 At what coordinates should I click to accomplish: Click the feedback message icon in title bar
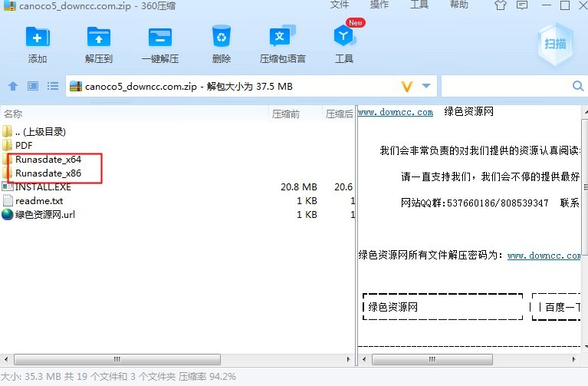(521, 5)
